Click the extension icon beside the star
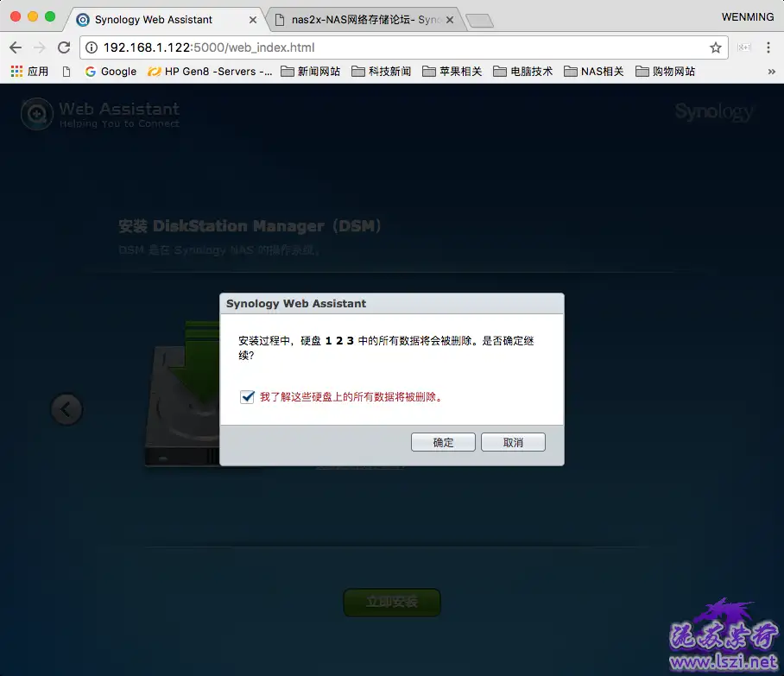Viewport: 784px width, 676px height. click(744, 47)
